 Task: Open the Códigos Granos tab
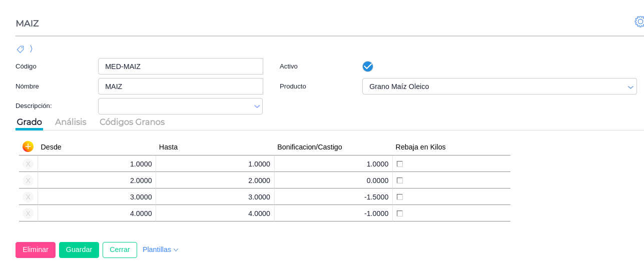(132, 122)
